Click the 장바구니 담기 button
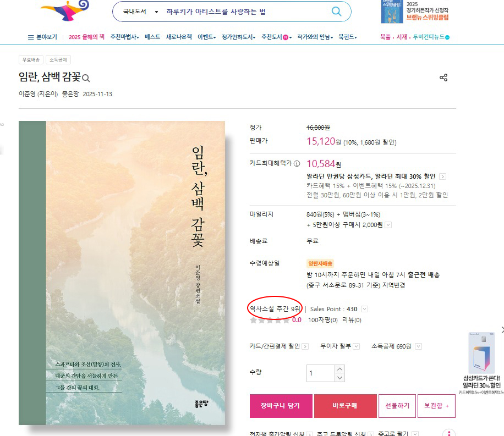Image resolution: width=504 pixels, height=436 pixels. 281,406
